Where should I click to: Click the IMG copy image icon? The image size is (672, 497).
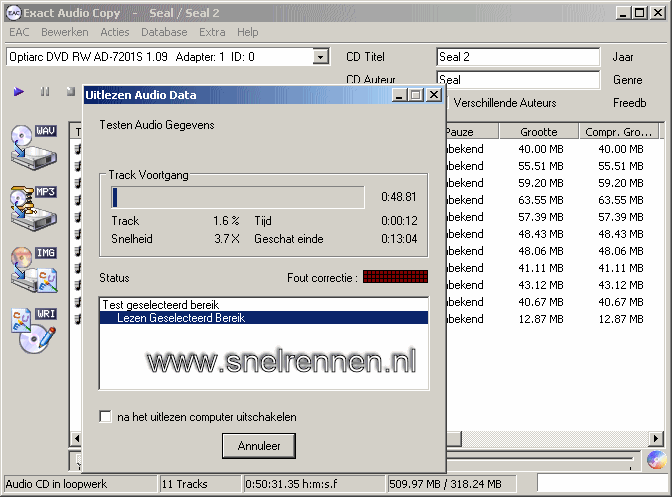pos(33,269)
